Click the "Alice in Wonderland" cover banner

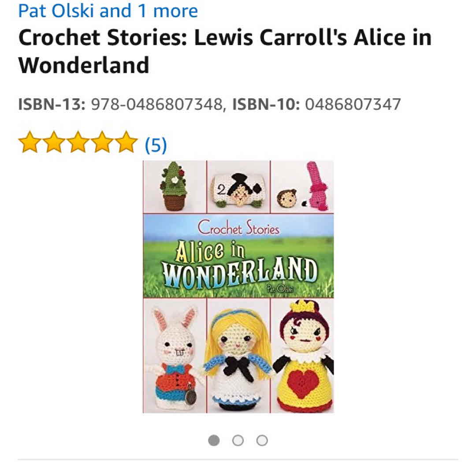coord(238,256)
